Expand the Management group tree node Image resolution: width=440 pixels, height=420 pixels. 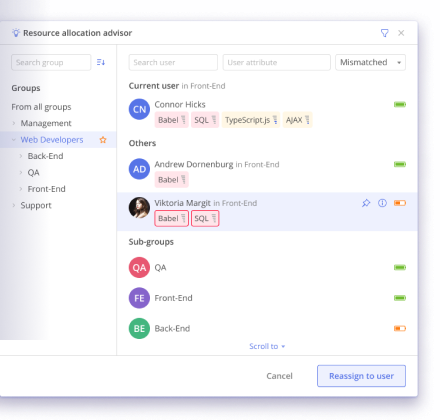click(x=14, y=123)
